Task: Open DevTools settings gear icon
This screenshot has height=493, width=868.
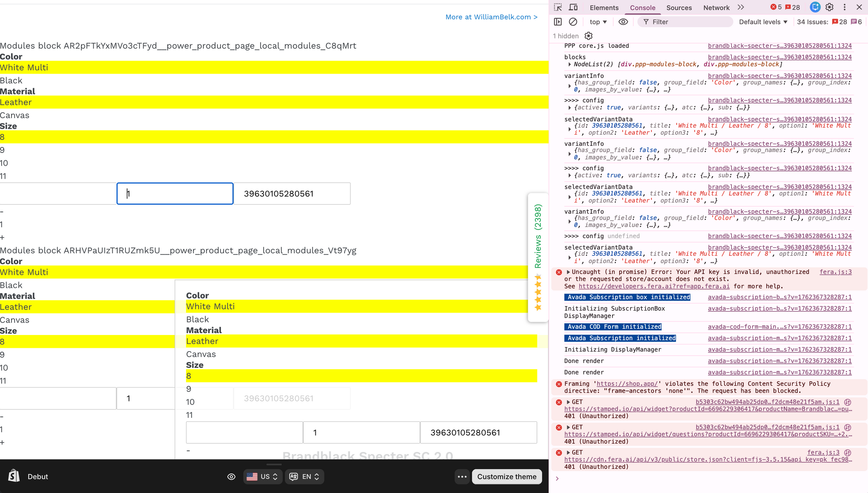Action: pyautogui.click(x=829, y=7)
